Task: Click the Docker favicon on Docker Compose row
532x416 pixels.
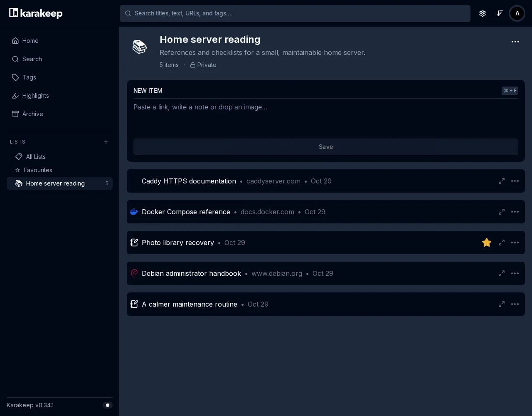Action: [x=134, y=212]
